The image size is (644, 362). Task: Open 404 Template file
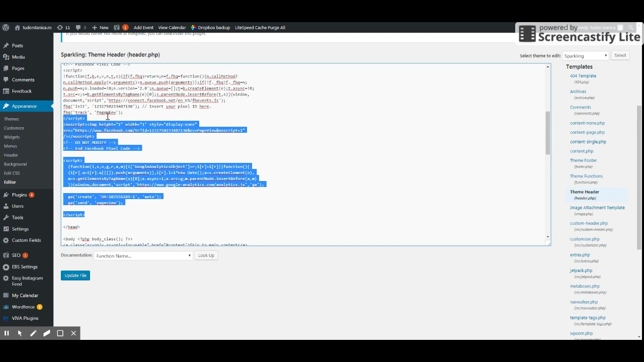[x=583, y=76]
